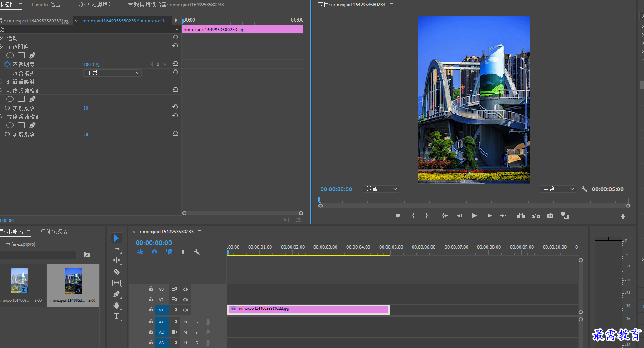Viewport: 644px width, 348px height.
Task: Click the Project search field
Action: point(38,254)
